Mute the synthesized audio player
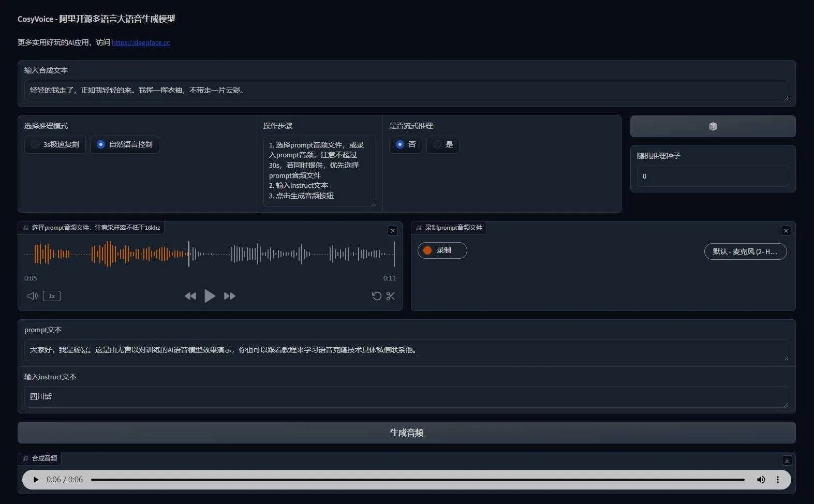The width and height of the screenshot is (814, 504). click(761, 480)
